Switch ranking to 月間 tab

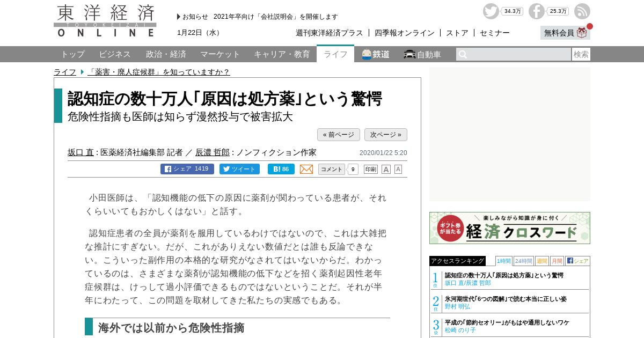(557, 261)
